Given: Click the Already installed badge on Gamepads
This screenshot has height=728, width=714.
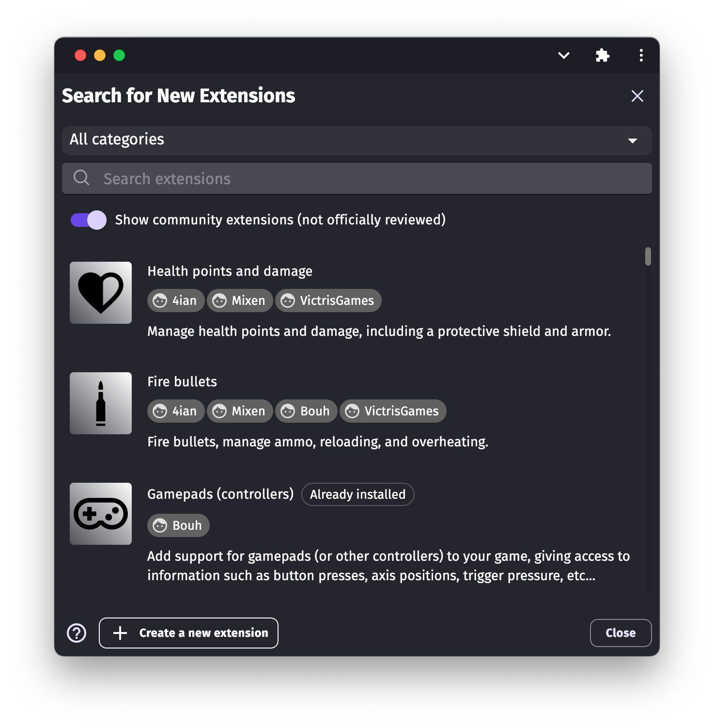Looking at the screenshot, I should [357, 494].
